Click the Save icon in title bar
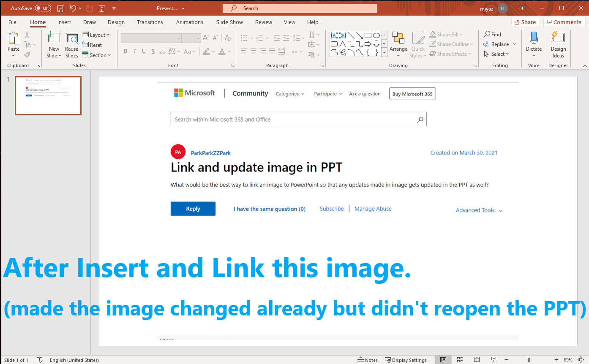The height and width of the screenshot is (364, 589). [61, 8]
